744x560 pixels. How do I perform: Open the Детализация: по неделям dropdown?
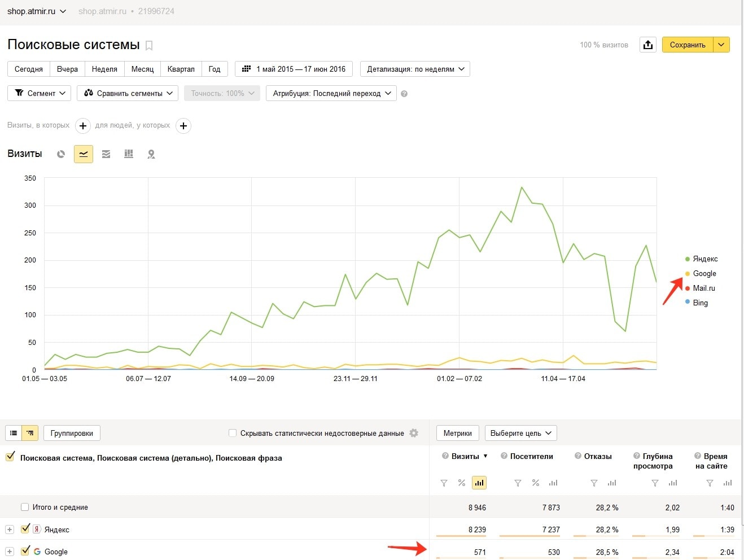pos(415,69)
